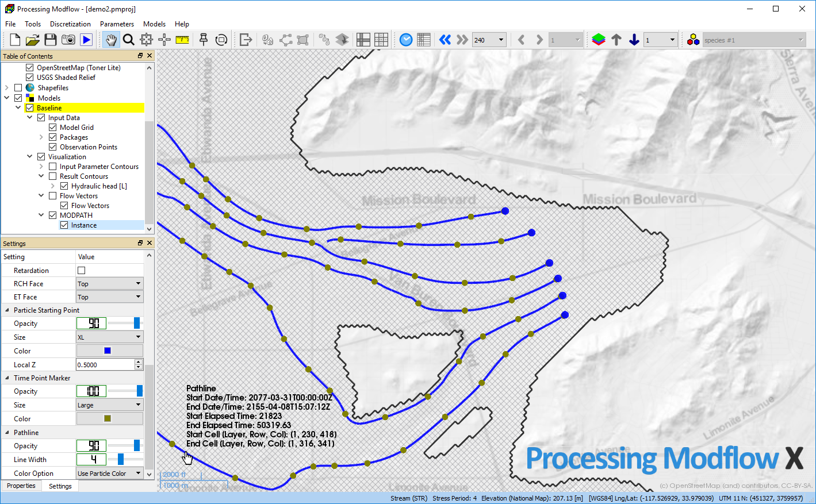Toggle the Observation Points checkbox
Screen dimensions: 816x504
coord(53,147)
